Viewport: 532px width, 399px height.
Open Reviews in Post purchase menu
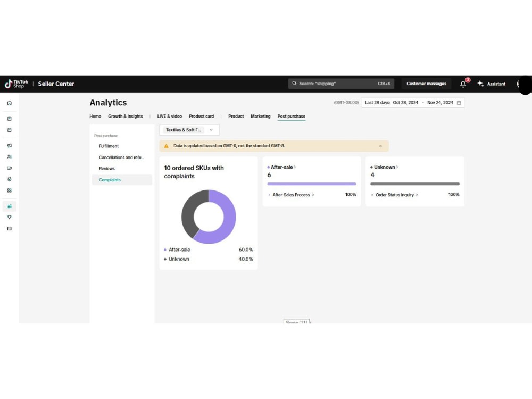107,169
